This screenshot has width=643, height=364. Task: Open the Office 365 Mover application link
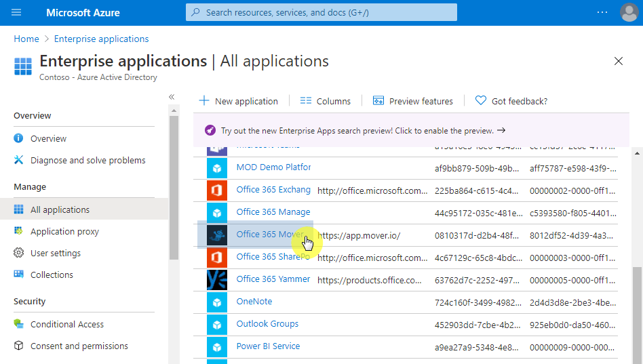click(270, 234)
